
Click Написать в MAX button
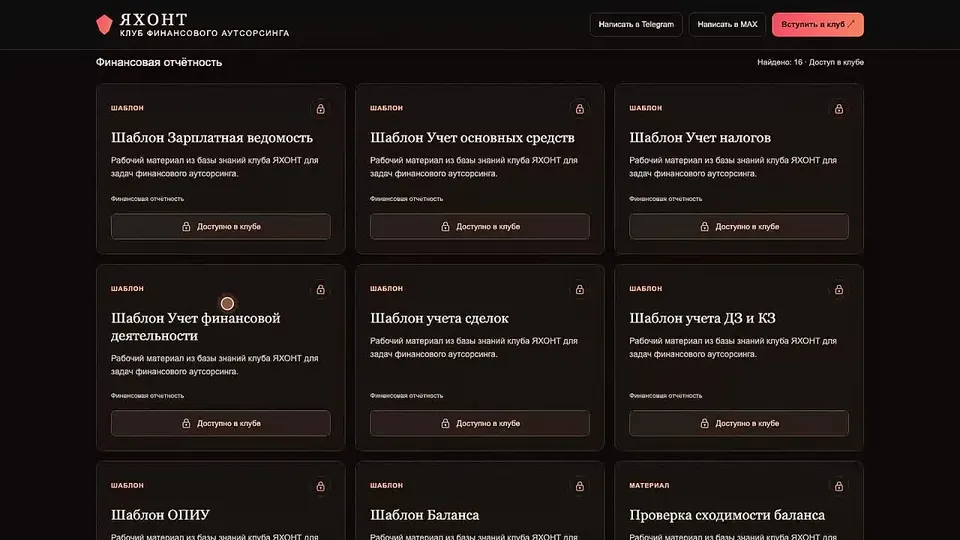(x=727, y=24)
